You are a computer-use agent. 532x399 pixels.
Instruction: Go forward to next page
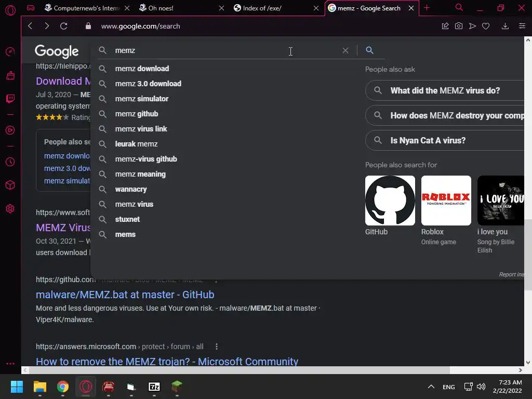47,26
